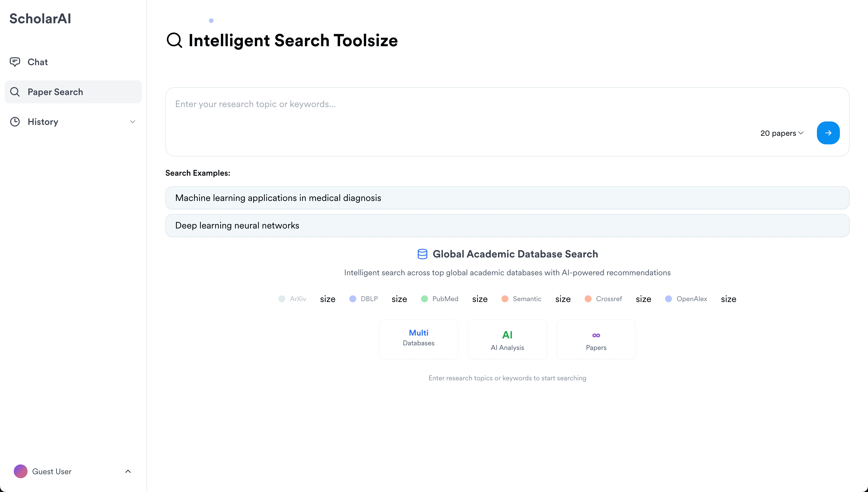Expand the History section chevron

[x=132, y=122]
